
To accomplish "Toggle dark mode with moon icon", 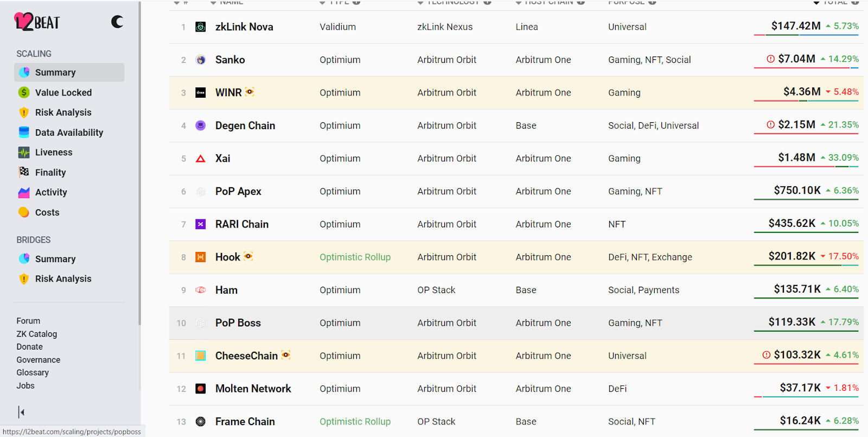I will [x=117, y=22].
